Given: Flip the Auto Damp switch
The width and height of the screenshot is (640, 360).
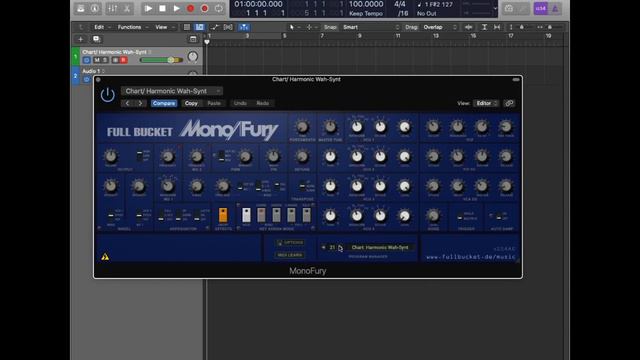Looking at the screenshot, I should pos(498,216).
